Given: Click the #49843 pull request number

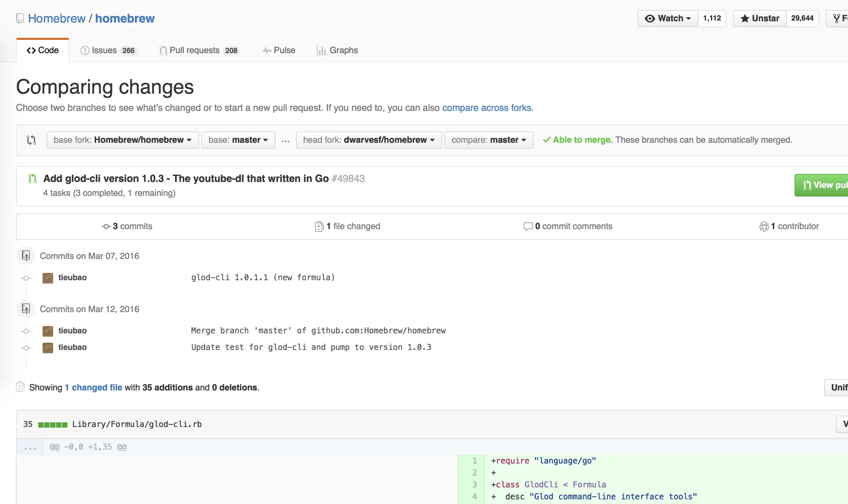Looking at the screenshot, I should 348,179.
